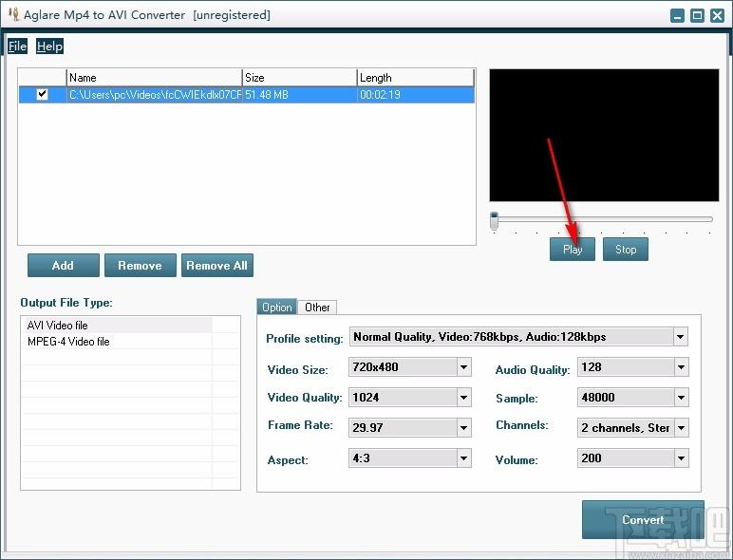Click the preview seek slider handle
The image size is (733, 560).
pyautogui.click(x=494, y=220)
